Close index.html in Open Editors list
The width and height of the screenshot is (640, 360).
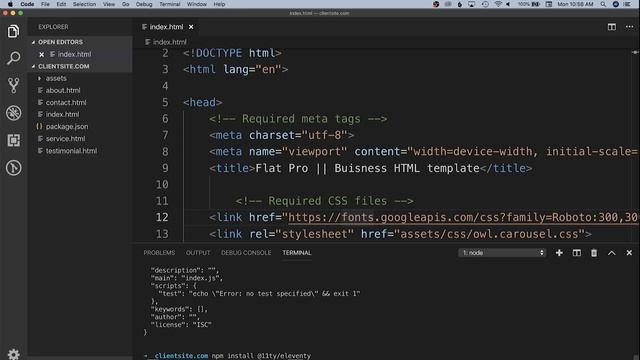click(x=41, y=54)
